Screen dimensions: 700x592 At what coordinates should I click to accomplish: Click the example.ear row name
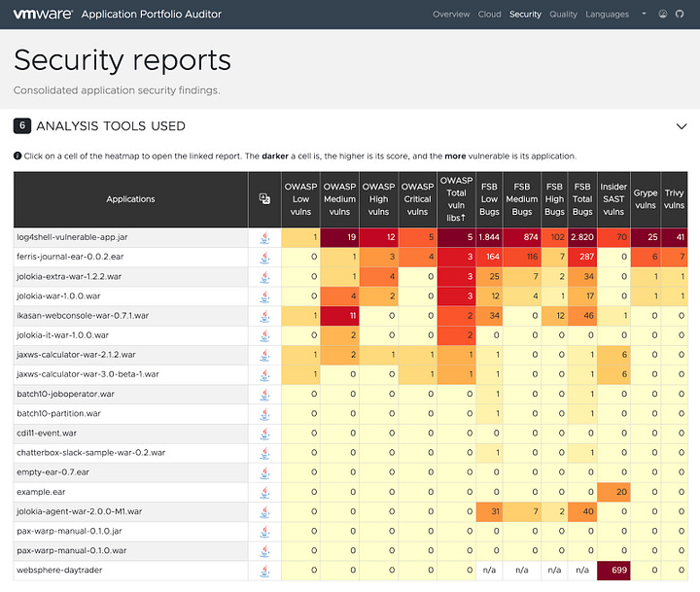point(41,492)
